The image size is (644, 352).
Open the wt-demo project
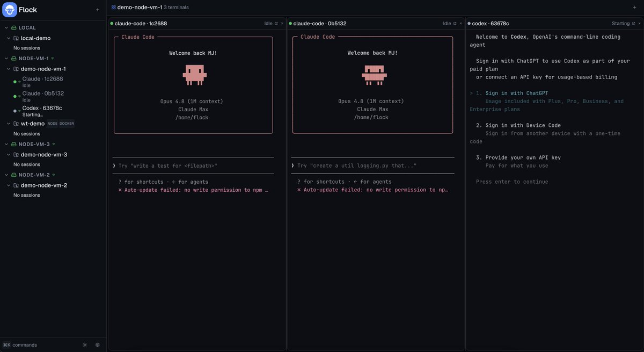pos(33,124)
